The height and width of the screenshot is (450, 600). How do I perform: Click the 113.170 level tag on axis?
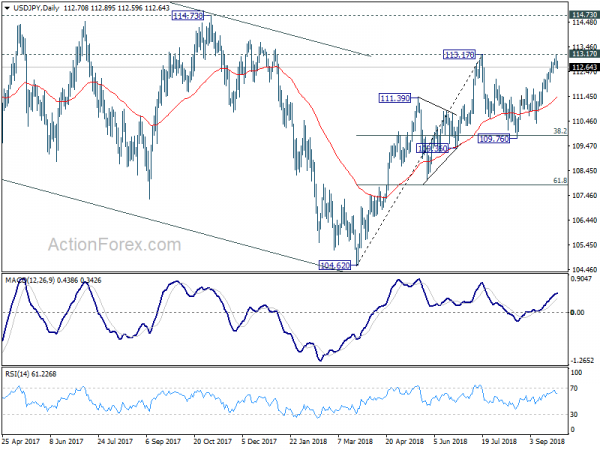click(584, 54)
